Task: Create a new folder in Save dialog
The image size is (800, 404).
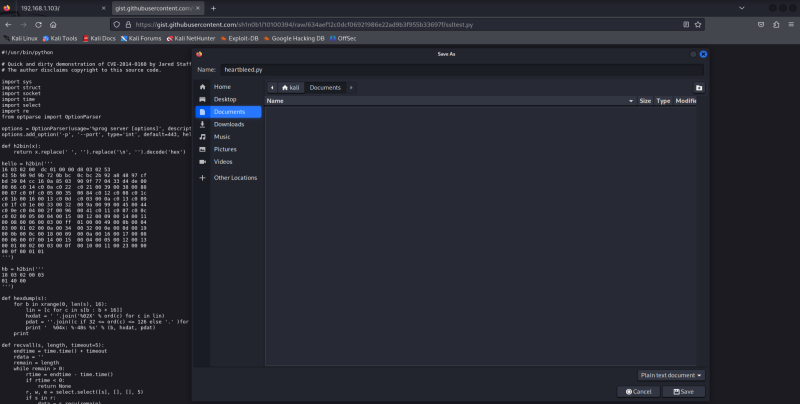Action: (x=698, y=88)
